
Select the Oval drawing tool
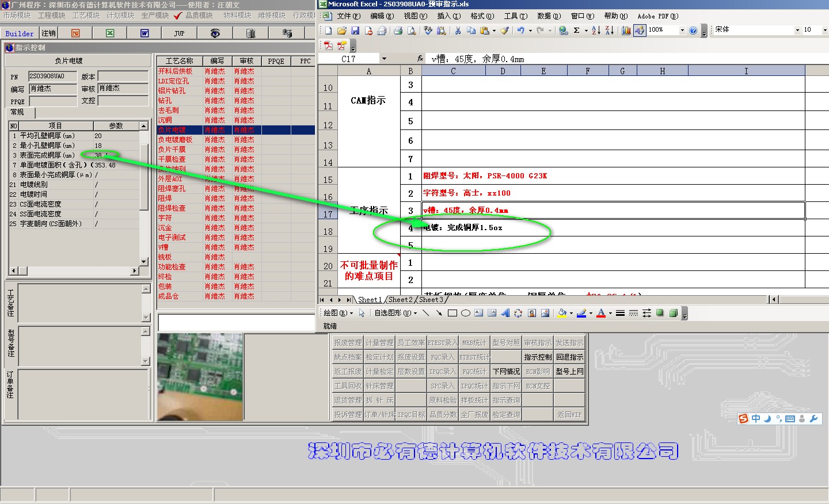(465, 313)
